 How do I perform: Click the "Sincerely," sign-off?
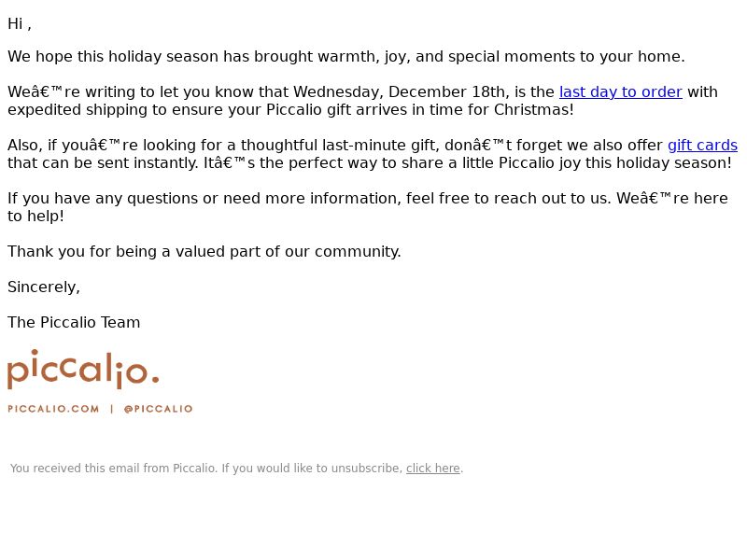coord(44,287)
